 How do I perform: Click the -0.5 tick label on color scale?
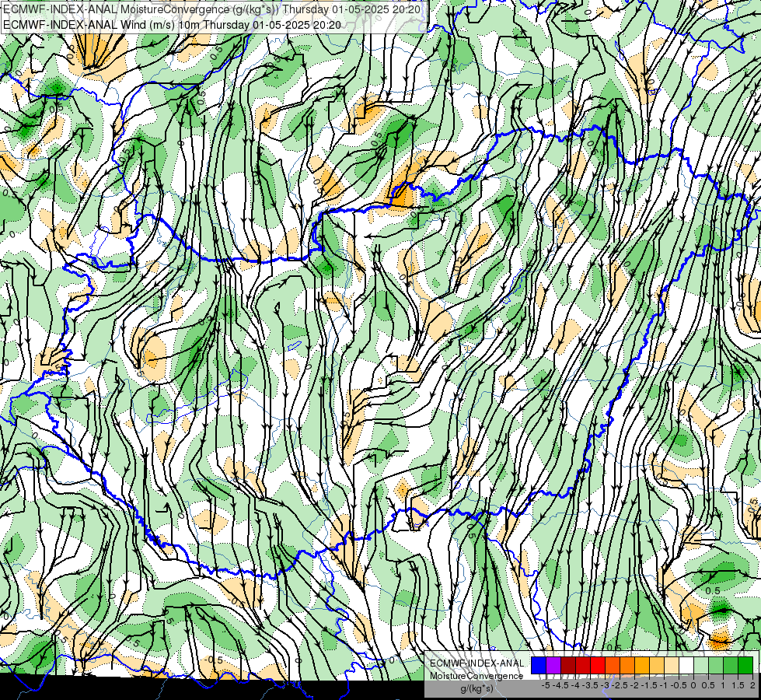[679, 685]
